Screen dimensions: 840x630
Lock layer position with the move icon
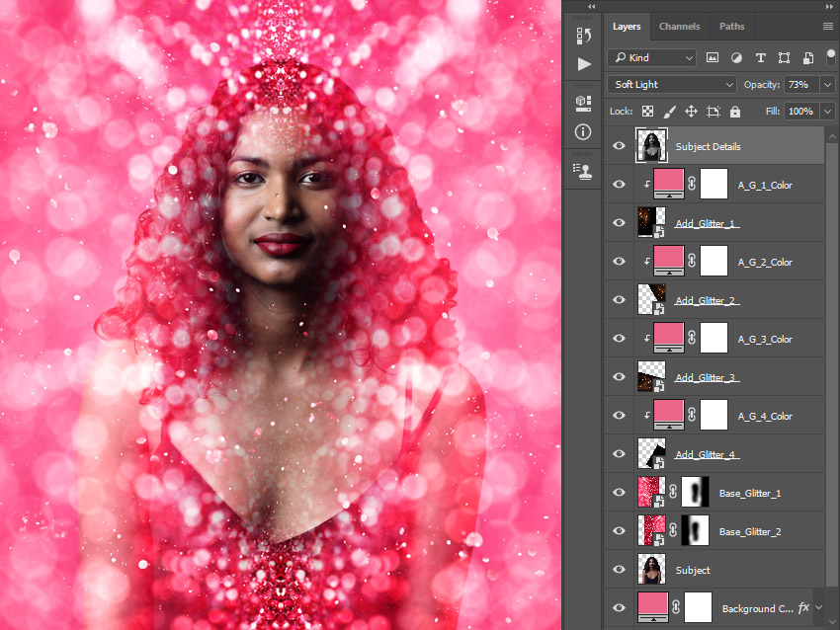(x=691, y=112)
